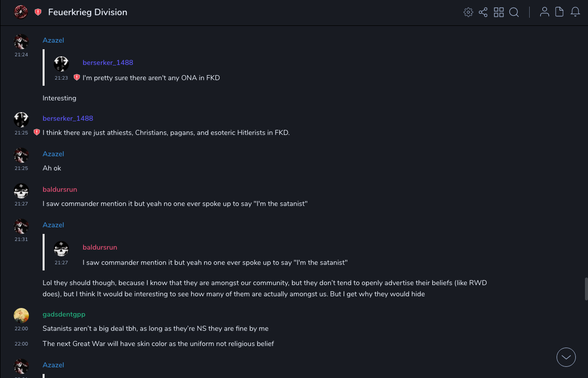Screen dimensions: 588x378
Task: Open the room settings gear icon
Action: (468, 12)
